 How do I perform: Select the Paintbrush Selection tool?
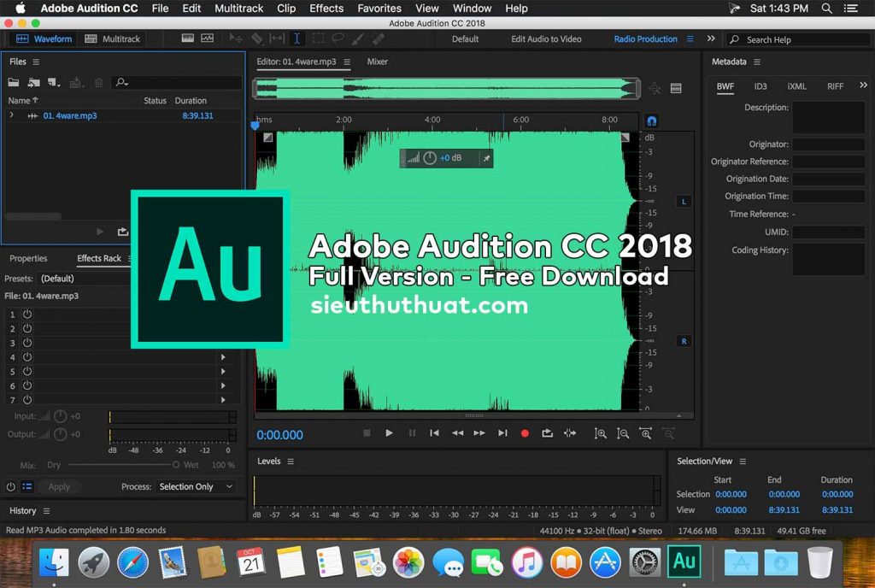[358, 38]
